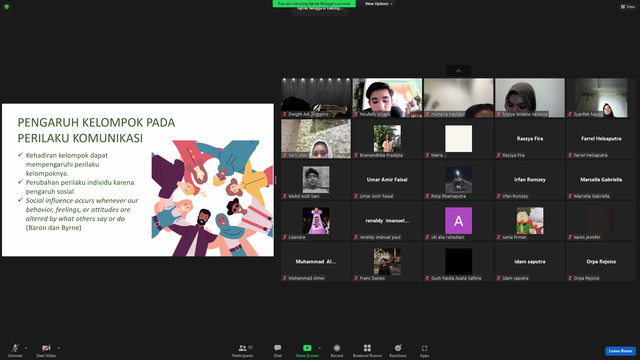The width and height of the screenshot is (640, 360).
Task: Click muted mic icon beside Frans Danies
Action: pyautogui.click(x=356, y=278)
